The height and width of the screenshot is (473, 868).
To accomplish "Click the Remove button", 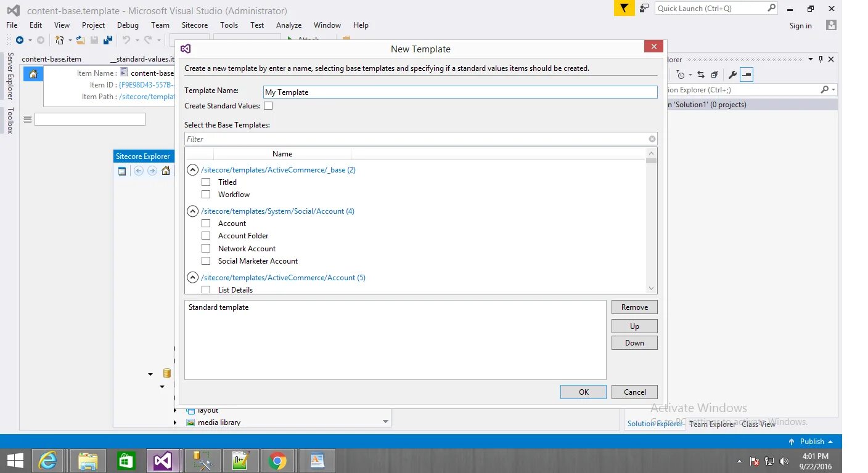I will (634, 307).
